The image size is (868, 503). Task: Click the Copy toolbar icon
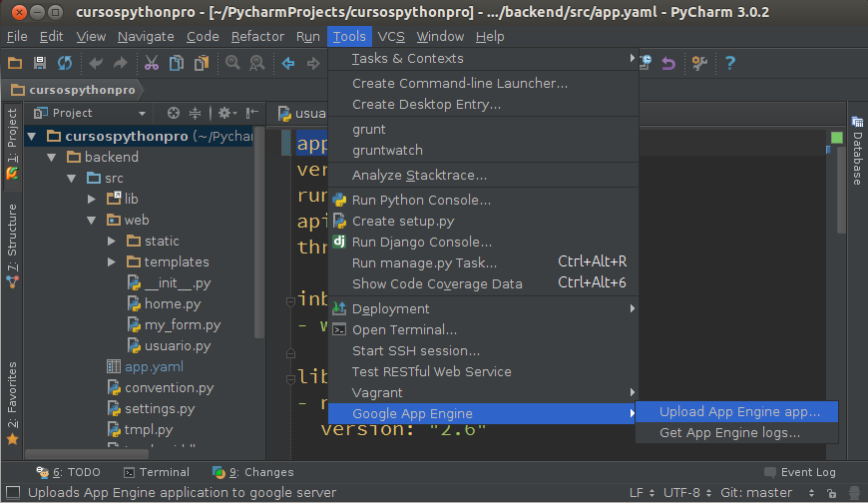[x=176, y=63]
